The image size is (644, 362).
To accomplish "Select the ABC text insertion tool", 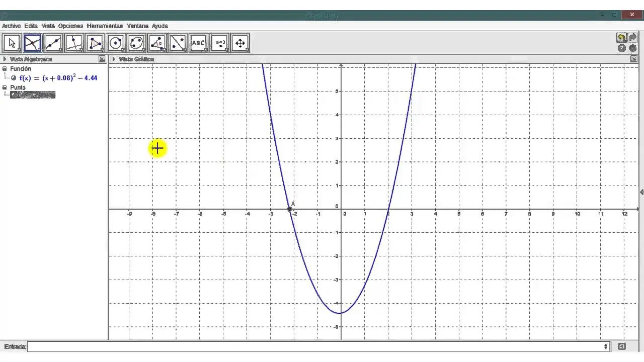I will pos(199,43).
